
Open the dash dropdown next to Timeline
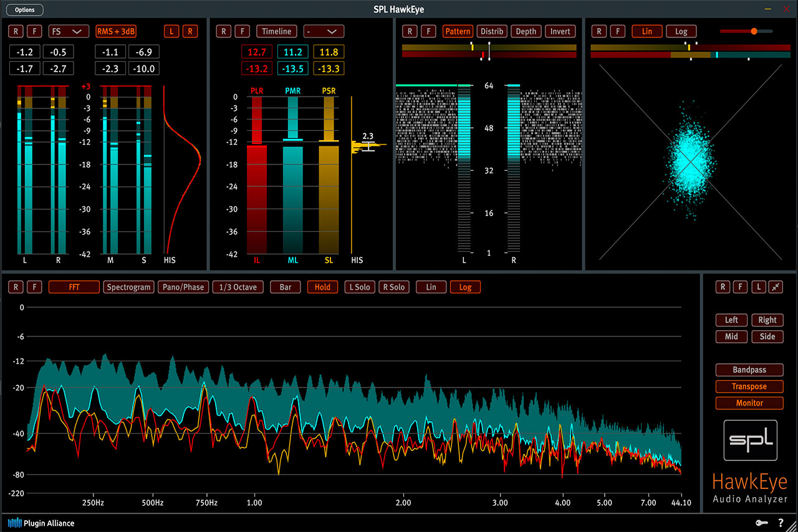coord(323,31)
